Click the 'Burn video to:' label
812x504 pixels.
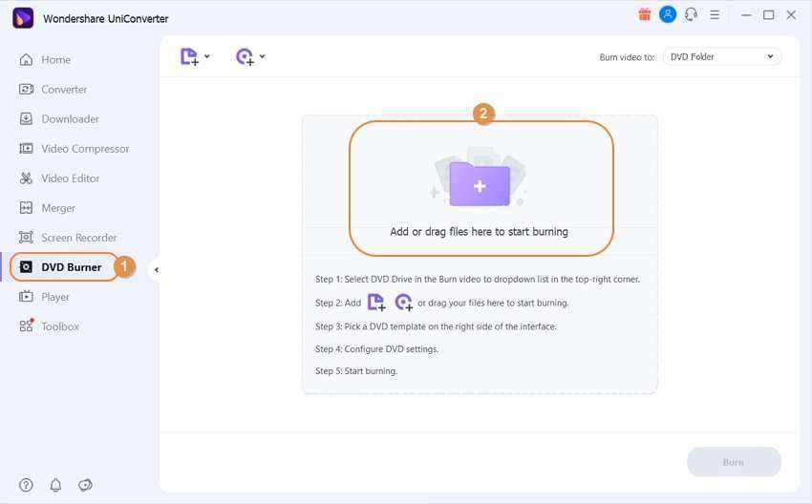coord(627,57)
